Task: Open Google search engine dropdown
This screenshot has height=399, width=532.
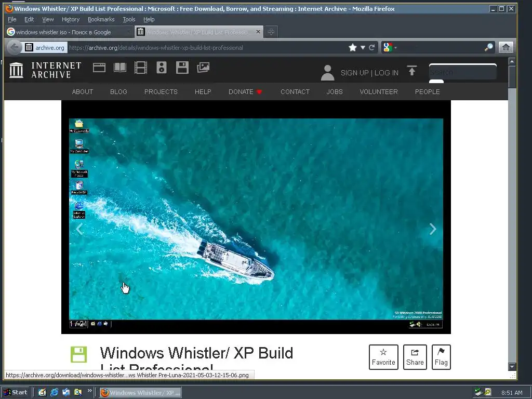Action: point(390,47)
